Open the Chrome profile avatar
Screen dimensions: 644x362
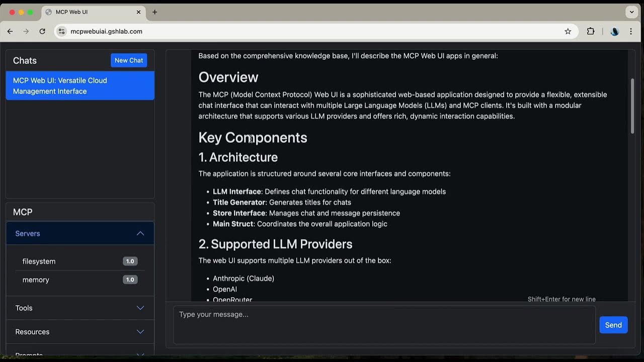pyautogui.click(x=614, y=31)
